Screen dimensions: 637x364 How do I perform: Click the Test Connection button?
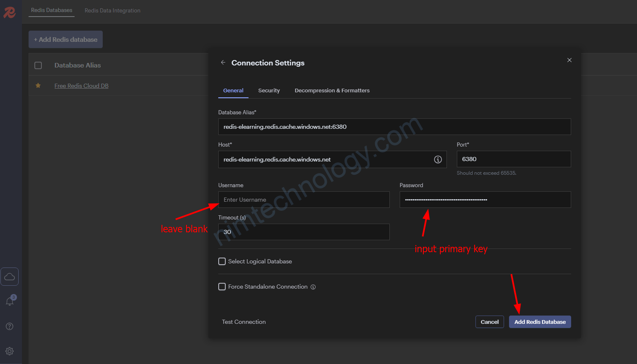click(x=244, y=322)
